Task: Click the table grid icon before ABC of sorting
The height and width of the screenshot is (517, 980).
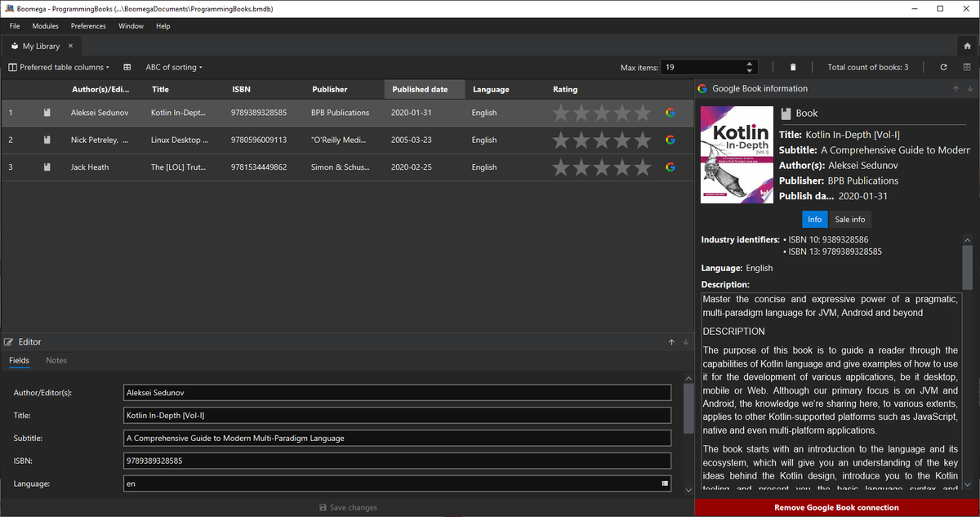Action: pyautogui.click(x=127, y=67)
